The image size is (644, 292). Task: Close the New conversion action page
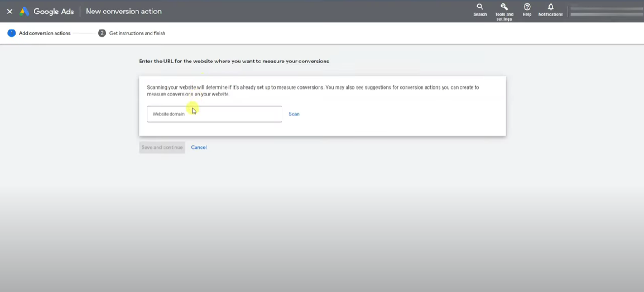tap(9, 11)
